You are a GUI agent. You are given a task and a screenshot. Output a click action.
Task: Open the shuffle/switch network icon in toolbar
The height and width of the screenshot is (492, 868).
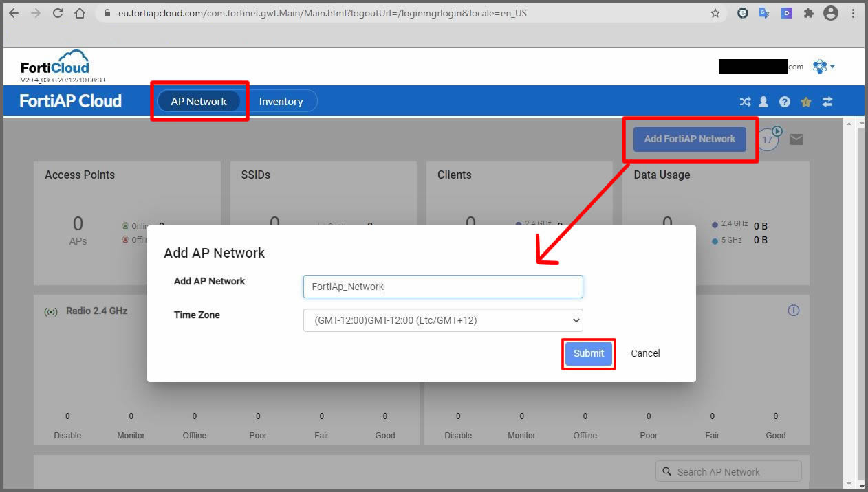click(x=745, y=101)
